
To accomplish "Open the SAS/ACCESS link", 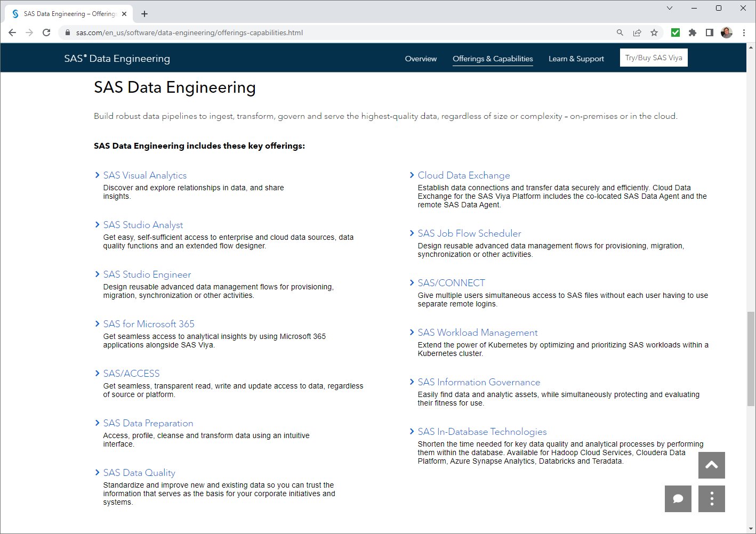I will point(131,374).
